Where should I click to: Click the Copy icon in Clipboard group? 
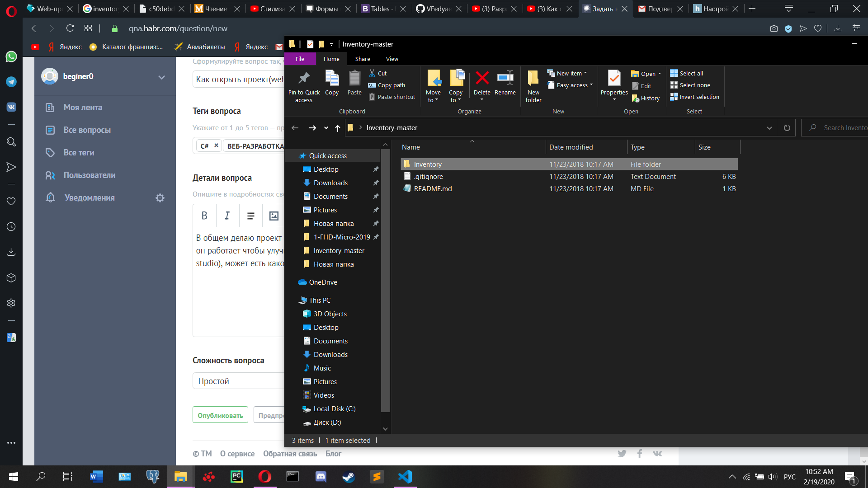point(332,83)
